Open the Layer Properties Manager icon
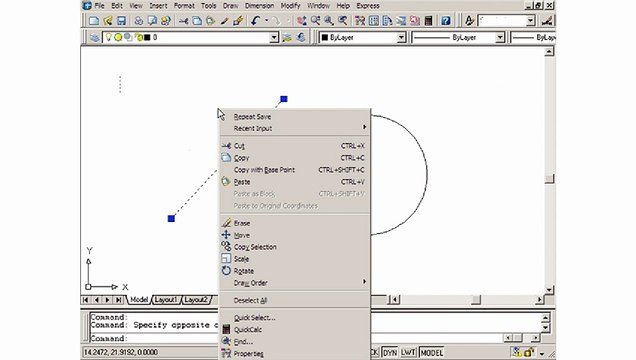This screenshot has width=636, height=360. pos(95,37)
